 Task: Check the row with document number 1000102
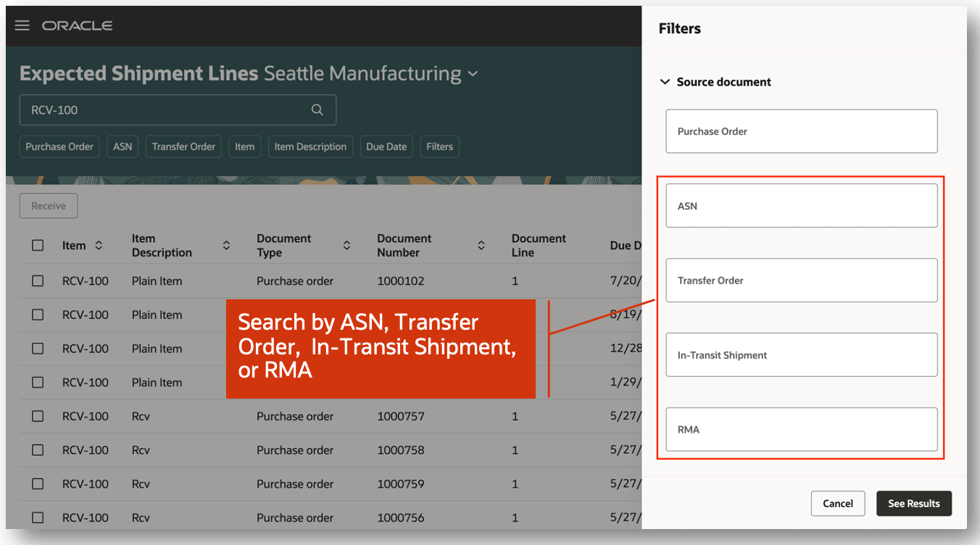(x=38, y=280)
